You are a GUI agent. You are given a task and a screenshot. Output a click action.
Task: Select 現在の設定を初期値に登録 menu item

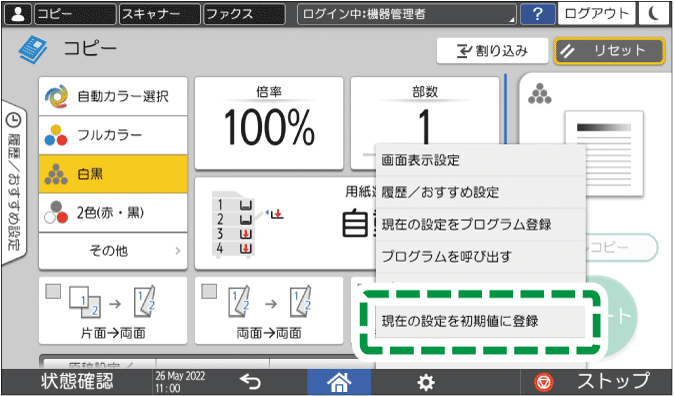480,322
